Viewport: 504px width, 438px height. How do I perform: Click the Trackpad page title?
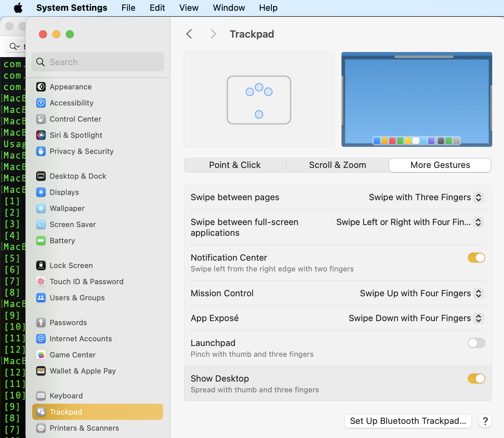point(252,34)
